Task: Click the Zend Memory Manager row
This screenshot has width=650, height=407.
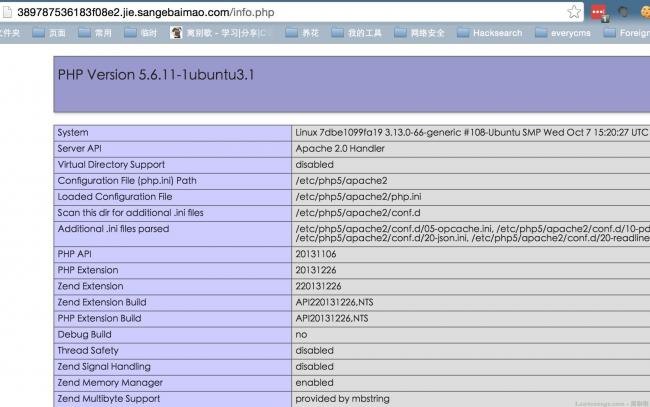Action: pos(352,383)
